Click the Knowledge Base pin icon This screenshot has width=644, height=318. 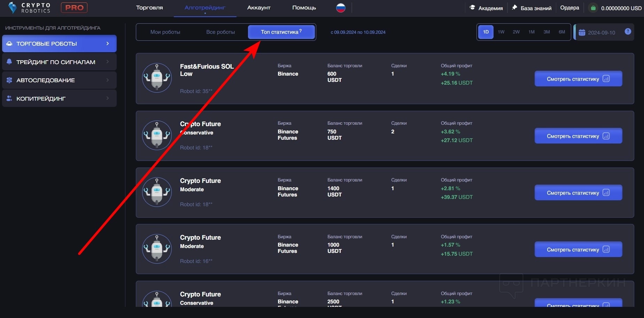coord(514,8)
